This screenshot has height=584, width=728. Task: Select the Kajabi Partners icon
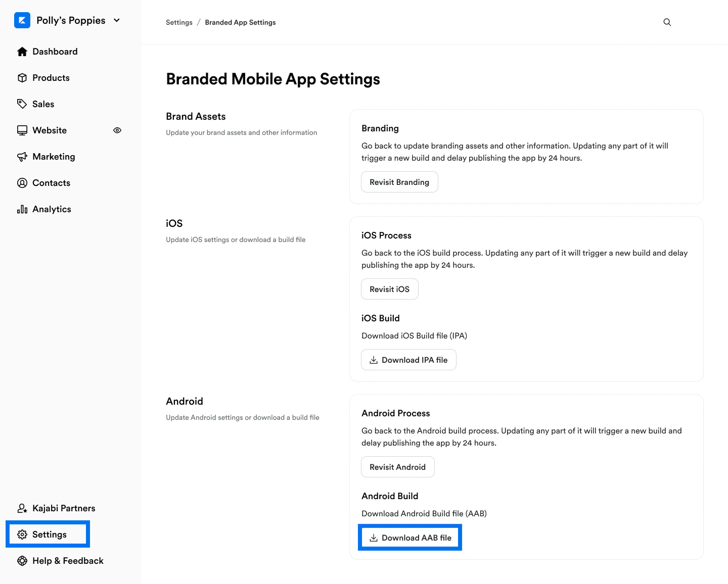(22, 508)
